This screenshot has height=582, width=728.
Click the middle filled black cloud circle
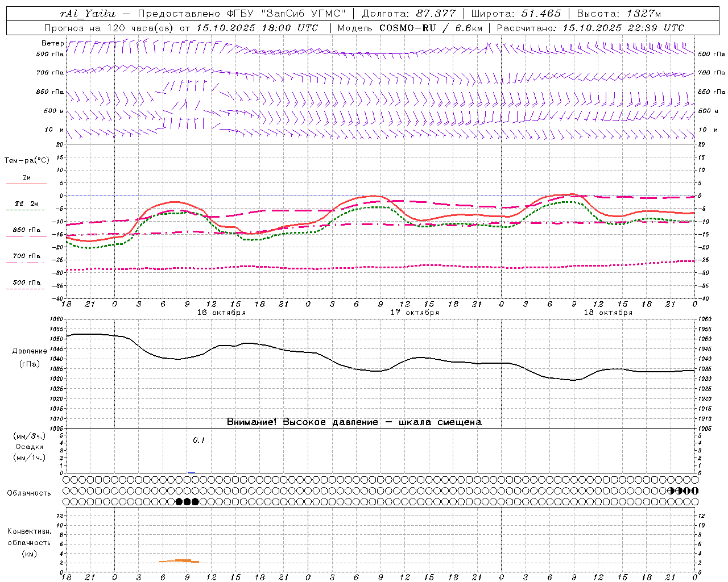point(187,501)
